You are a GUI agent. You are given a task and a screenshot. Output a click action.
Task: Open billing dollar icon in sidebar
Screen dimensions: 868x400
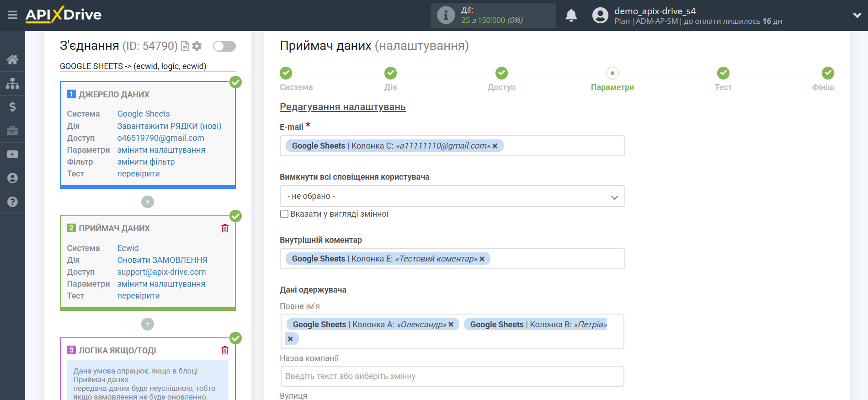tap(12, 107)
